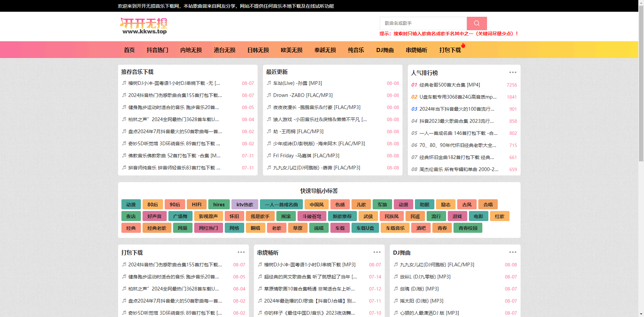Open 九九女儿红(DJ何鹏版) in 最近更新
Image resolution: width=644 pixels, height=317 pixels.
(316, 167)
